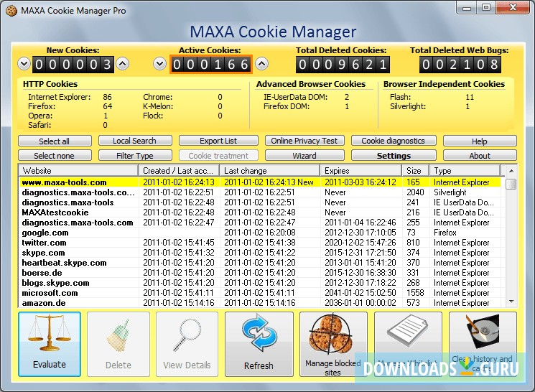Sort by Last change column header
Image resolution: width=535 pixels, height=392 pixels.
[270, 171]
